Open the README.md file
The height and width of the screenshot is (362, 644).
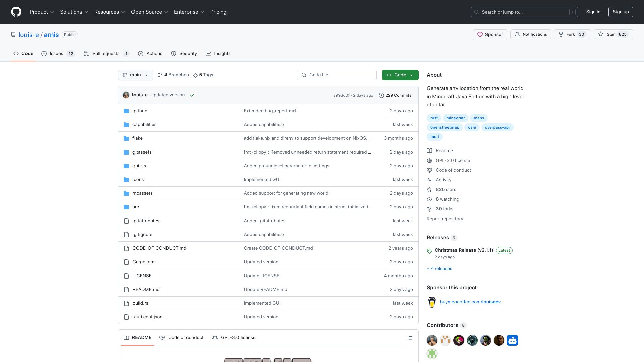click(x=146, y=290)
